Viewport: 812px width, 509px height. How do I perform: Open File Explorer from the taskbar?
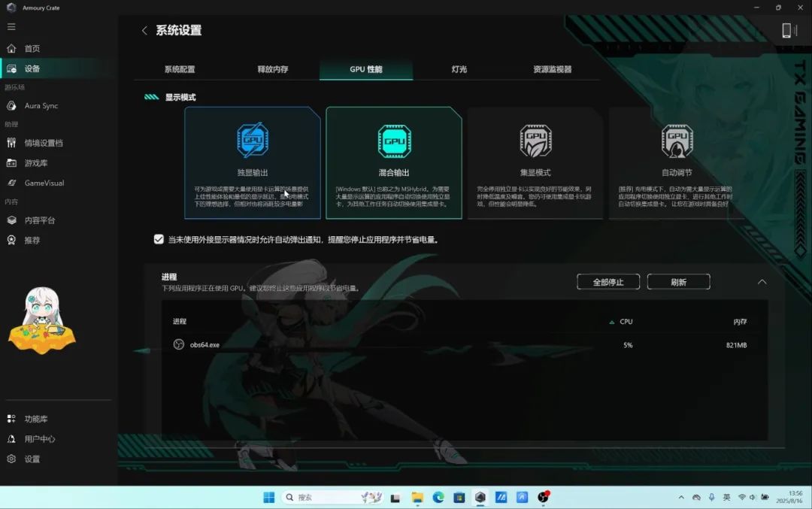point(417,498)
